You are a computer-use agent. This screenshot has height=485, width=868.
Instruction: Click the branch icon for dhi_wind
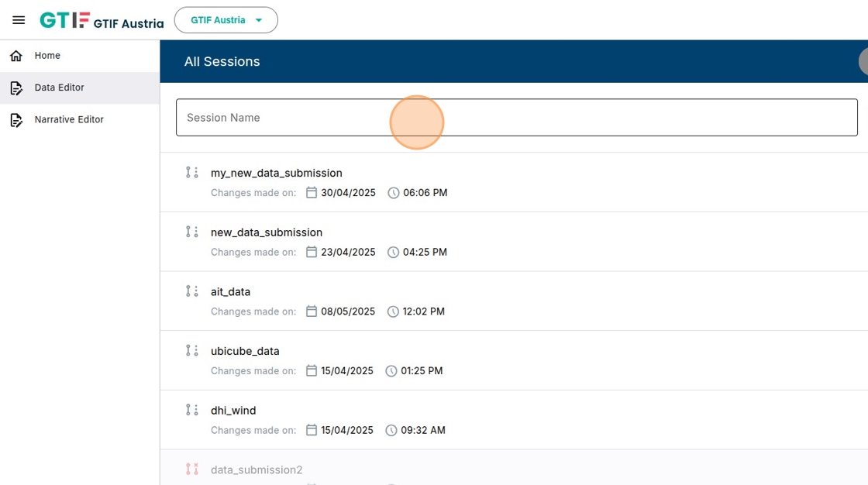(191, 410)
